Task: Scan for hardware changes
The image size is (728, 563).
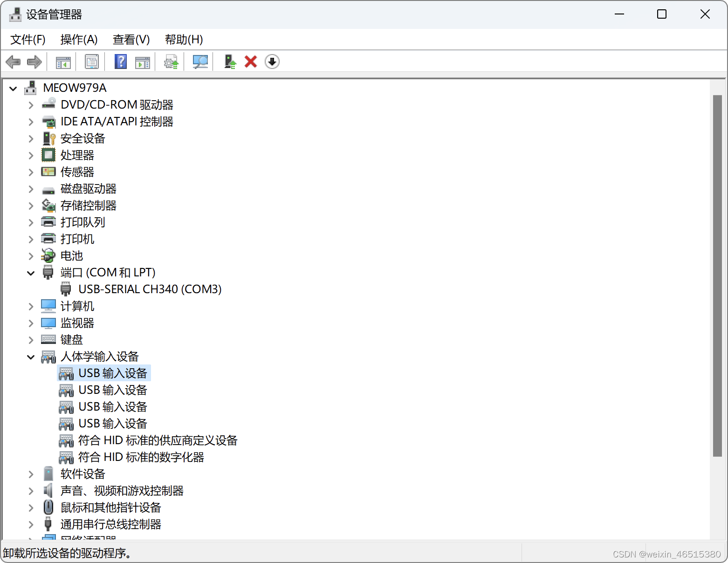Action: (x=200, y=62)
